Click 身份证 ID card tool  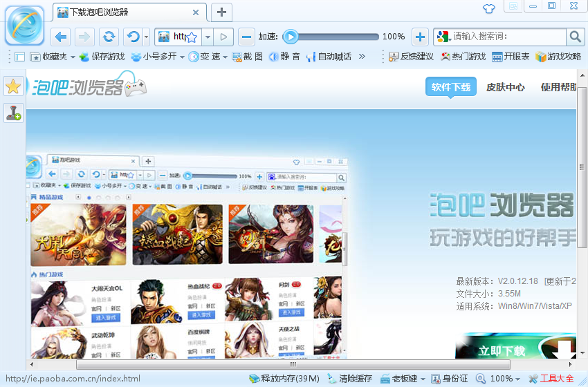click(x=449, y=379)
